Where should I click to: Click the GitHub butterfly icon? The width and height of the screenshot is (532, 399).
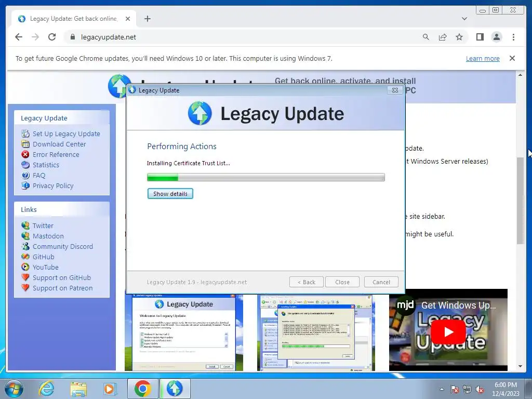pos(25,257)
